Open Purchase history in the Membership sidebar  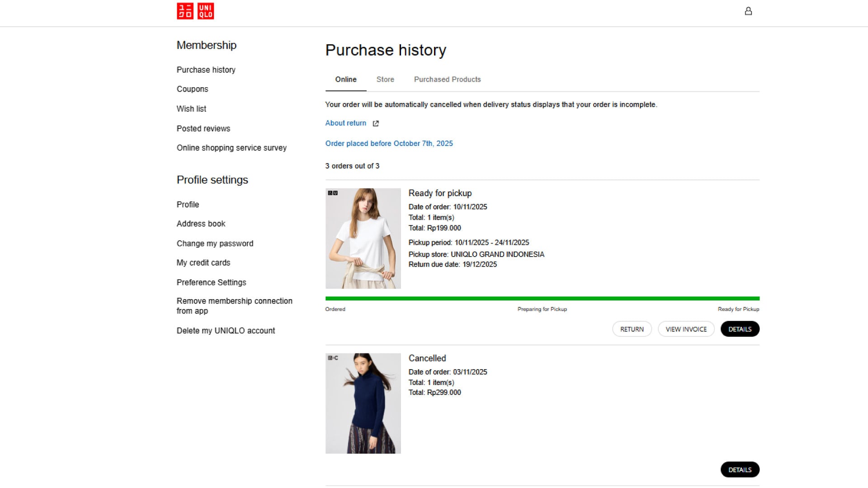[206, 70]
